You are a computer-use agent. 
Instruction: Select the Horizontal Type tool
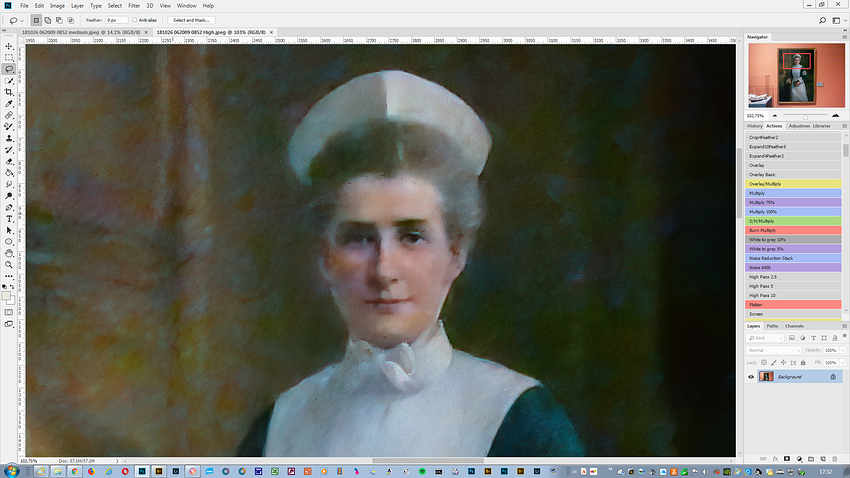pyautogui.click(x=9, y=219)
